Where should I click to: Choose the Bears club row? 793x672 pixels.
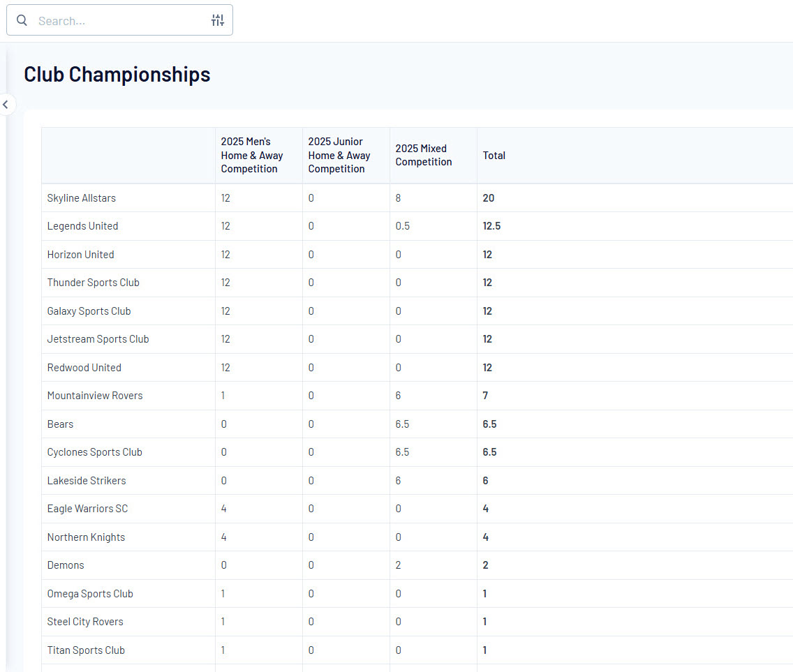pos(61,424)
